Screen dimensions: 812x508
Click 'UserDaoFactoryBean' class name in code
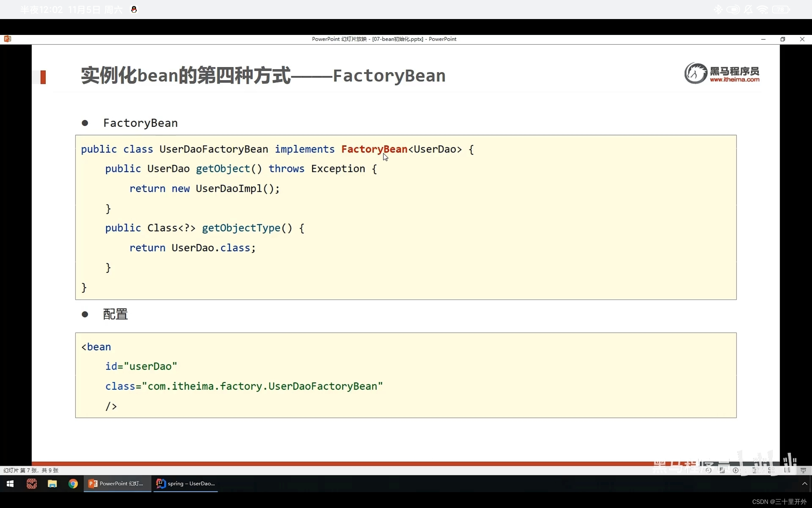pyautogui.click(x=214, y=149)
